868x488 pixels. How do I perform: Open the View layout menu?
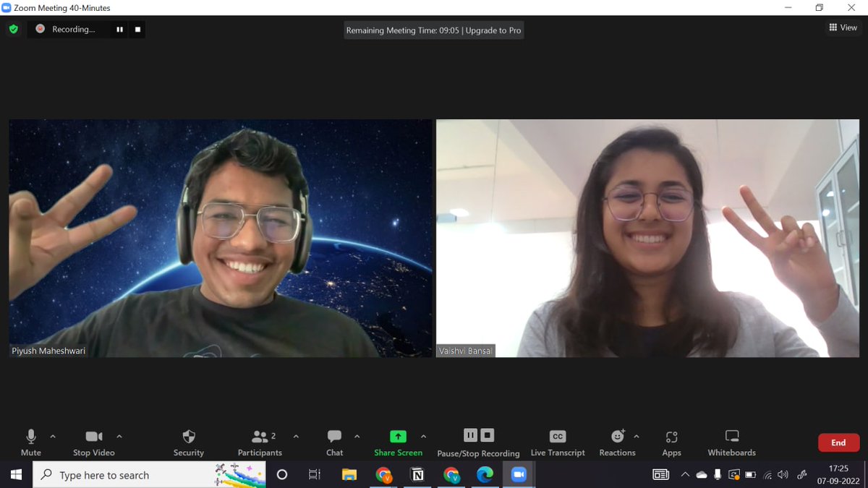click(843, 27)
